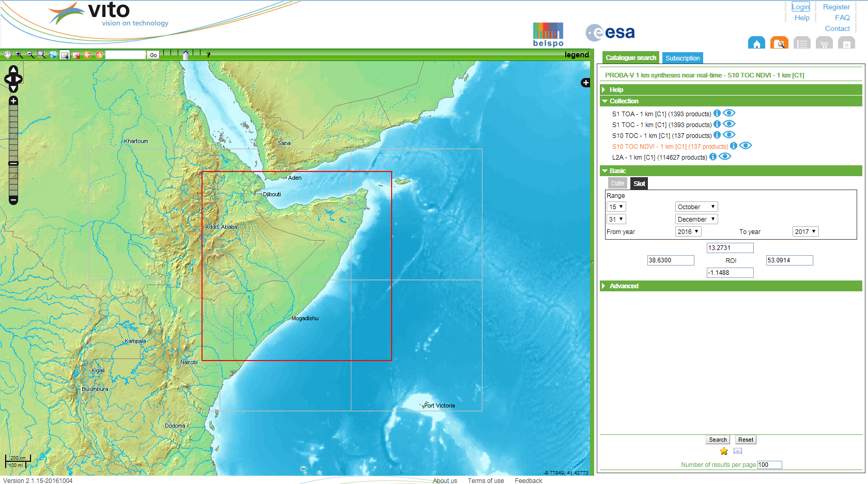The height and width of the screenshot is (484, 868).
Task: Click the red X to clear the ROI
Action: pyautogui.click(x=76, y=55)
